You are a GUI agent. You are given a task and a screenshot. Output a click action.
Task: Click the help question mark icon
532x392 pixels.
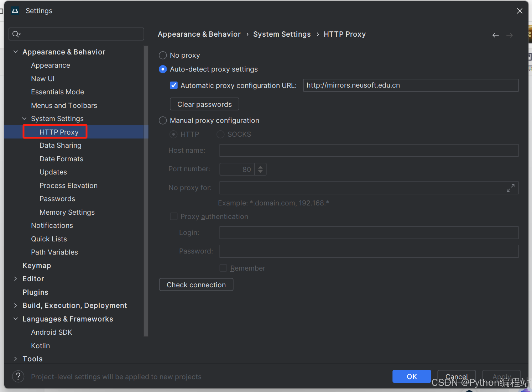(18, 376)
